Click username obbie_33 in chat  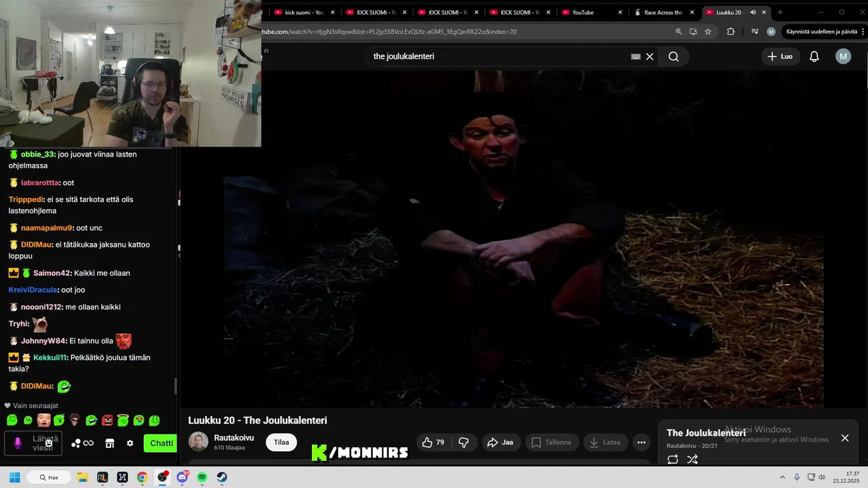click(x=37, y=155)
